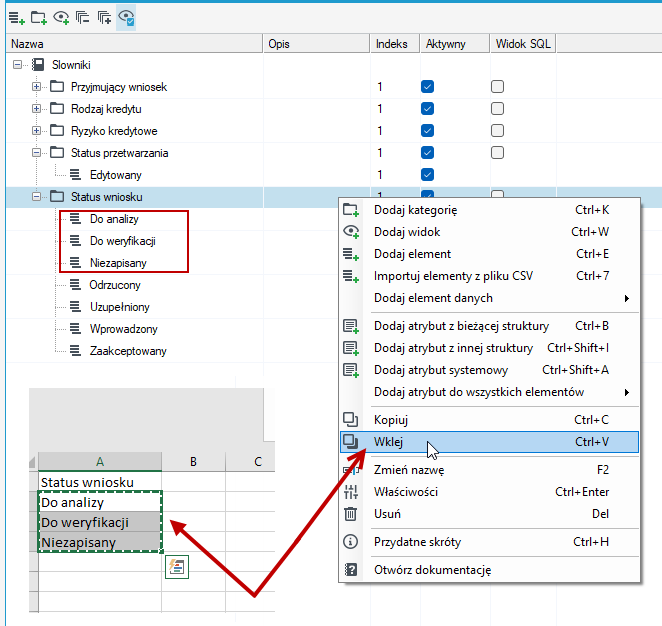Click the Dodaj widok eye menu icon
The height and width of the screenshot is (626, 662).
351,232
